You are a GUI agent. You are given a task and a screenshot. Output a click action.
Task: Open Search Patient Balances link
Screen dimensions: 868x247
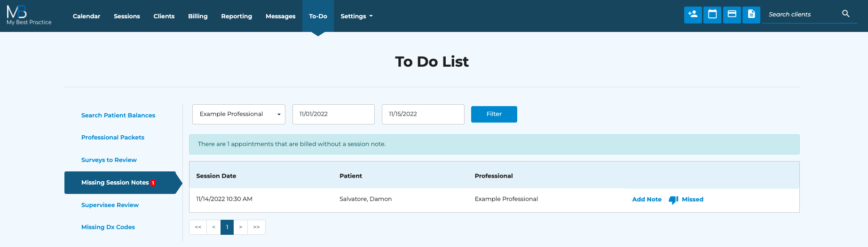(x=118, y=115)
